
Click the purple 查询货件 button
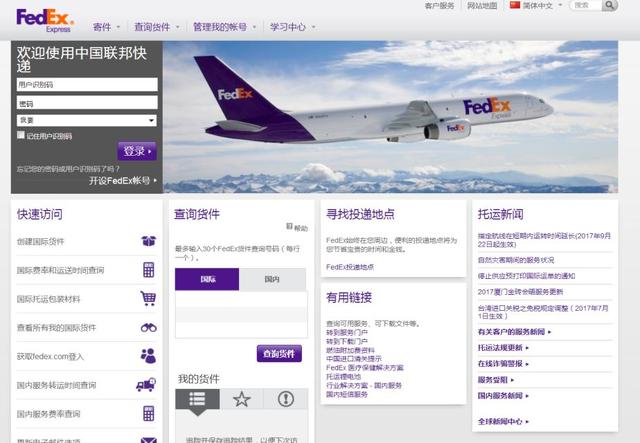(279, 354)
